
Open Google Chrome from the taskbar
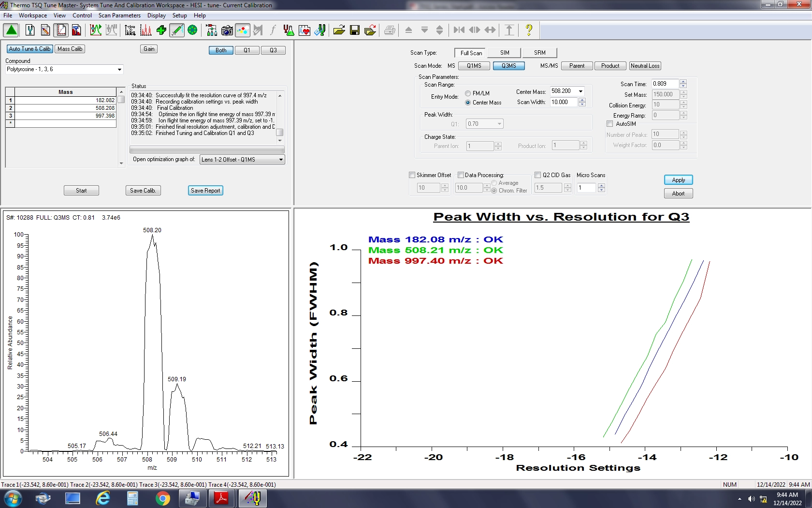(x=162, y=498)
